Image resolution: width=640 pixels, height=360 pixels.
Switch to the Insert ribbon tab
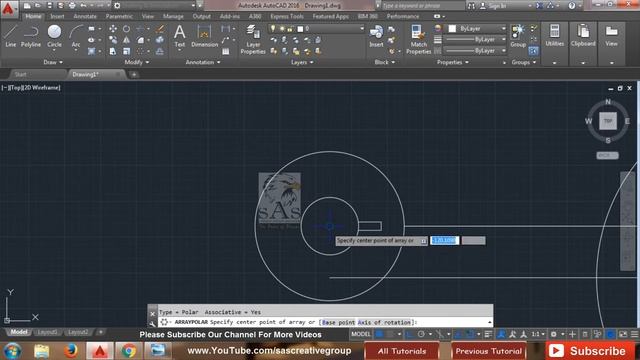[57, 16]
